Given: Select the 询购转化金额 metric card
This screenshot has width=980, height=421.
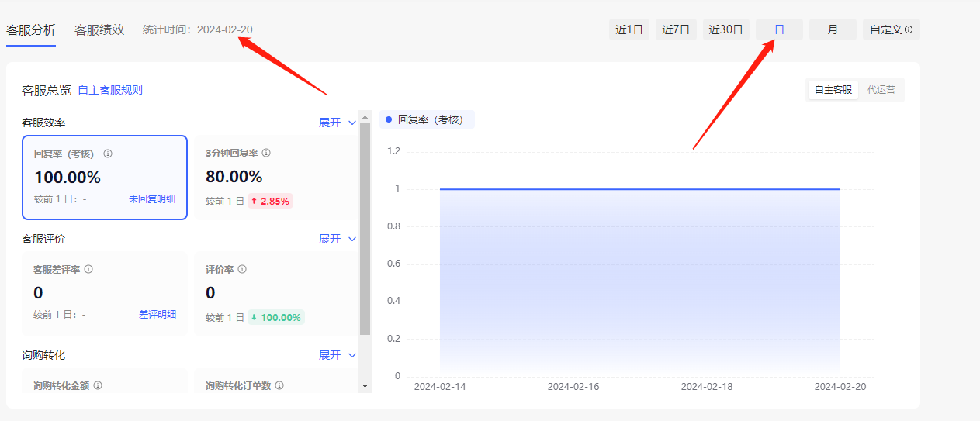Looking at the screenshot, I should point(105,381).
